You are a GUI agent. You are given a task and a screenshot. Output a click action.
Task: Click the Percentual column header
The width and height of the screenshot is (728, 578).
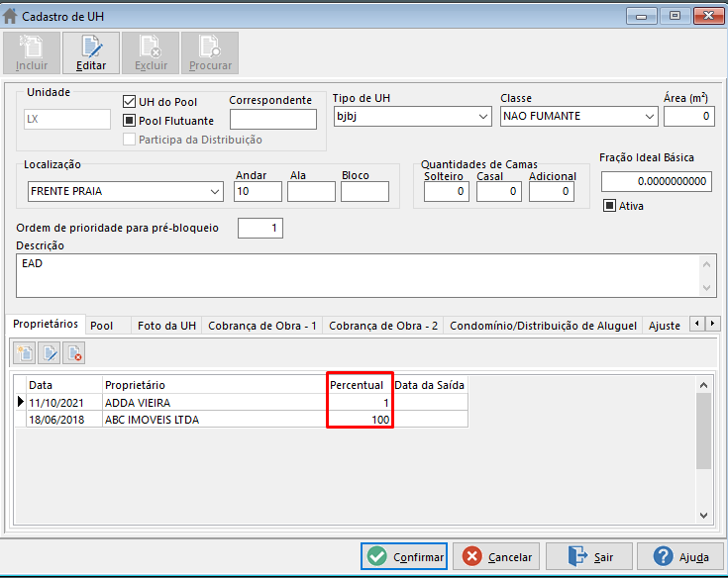tap(360, 385)
